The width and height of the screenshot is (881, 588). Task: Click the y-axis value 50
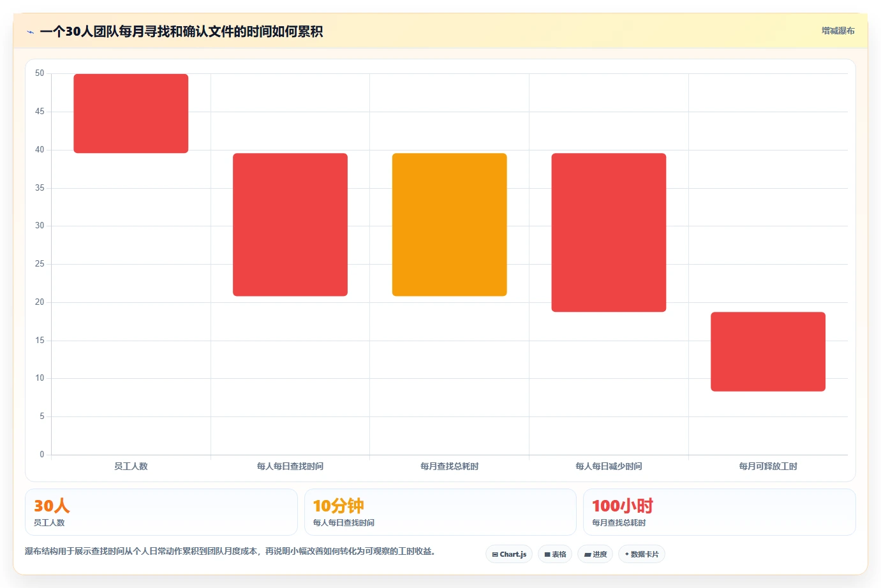[x=40, y=73]
